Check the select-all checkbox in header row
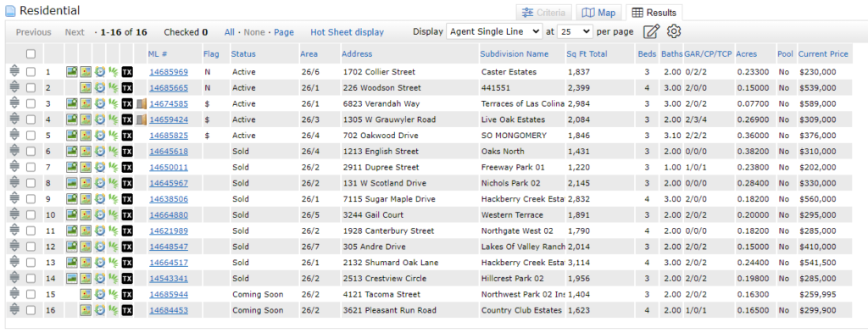Viewport: 868px width, 333px height. pyautogui.click(x=31, y=54)
